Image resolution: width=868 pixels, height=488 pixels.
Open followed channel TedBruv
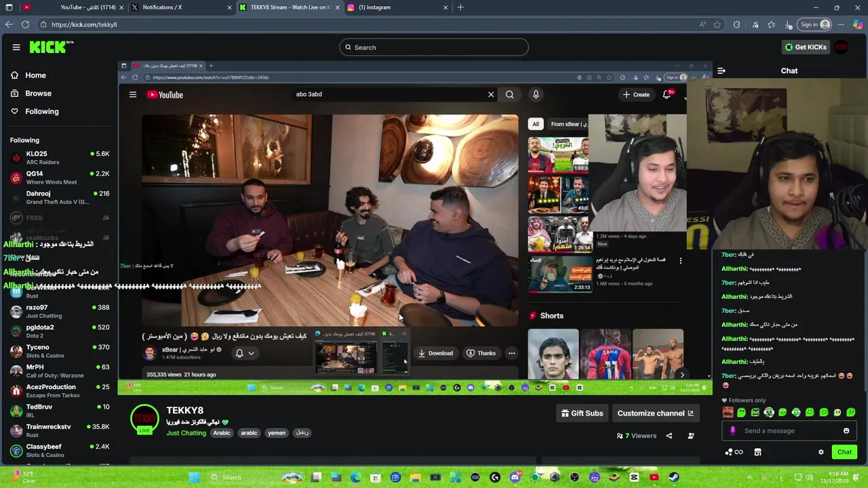point(59,411)
